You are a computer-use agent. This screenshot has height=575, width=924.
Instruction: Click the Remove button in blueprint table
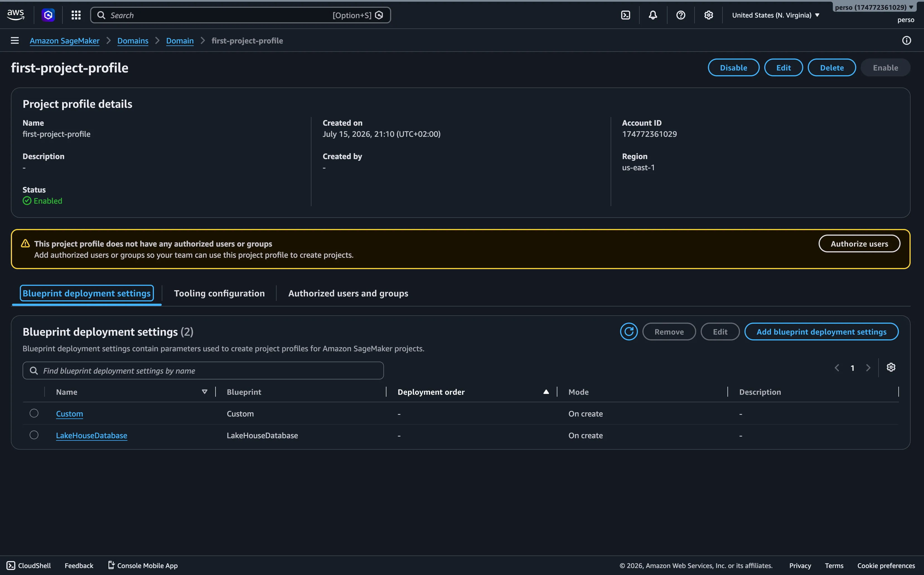669,332
